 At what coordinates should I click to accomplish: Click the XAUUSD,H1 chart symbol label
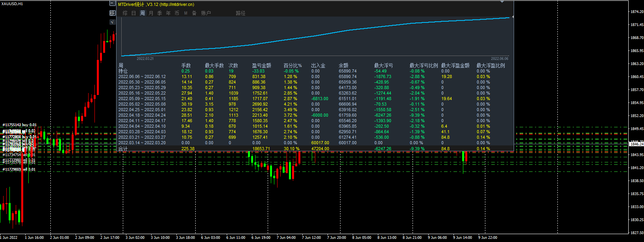coord(12,4)
